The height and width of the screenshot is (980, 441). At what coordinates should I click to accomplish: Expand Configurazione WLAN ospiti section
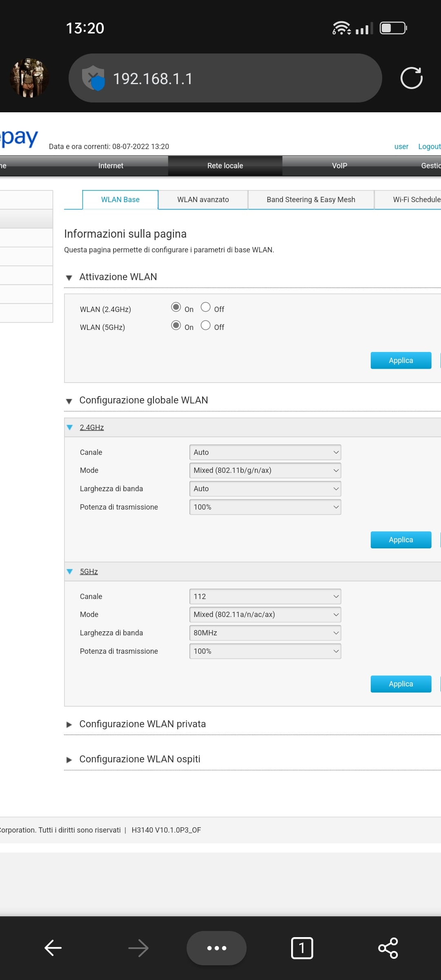click(x=140, y=759)
